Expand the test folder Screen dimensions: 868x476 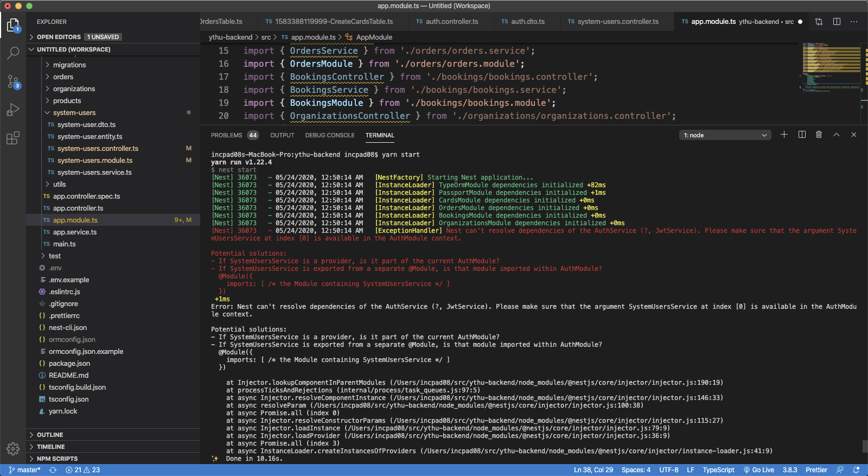point(113,256)
